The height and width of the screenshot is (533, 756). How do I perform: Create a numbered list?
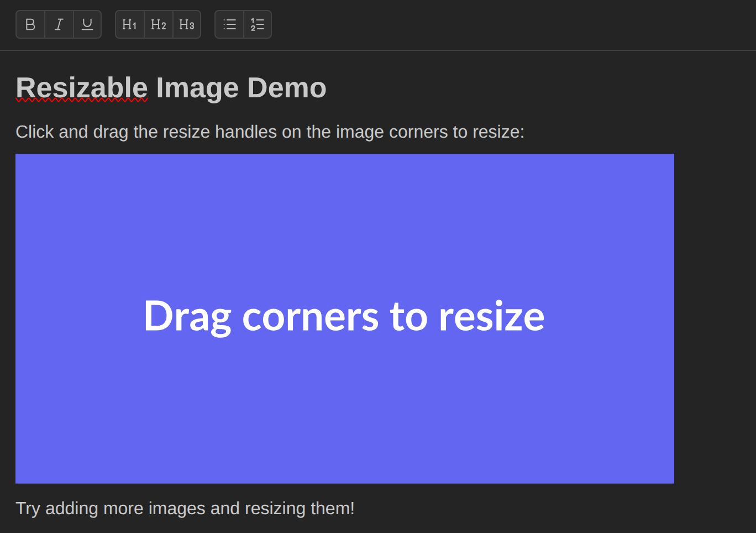[258, 24]
